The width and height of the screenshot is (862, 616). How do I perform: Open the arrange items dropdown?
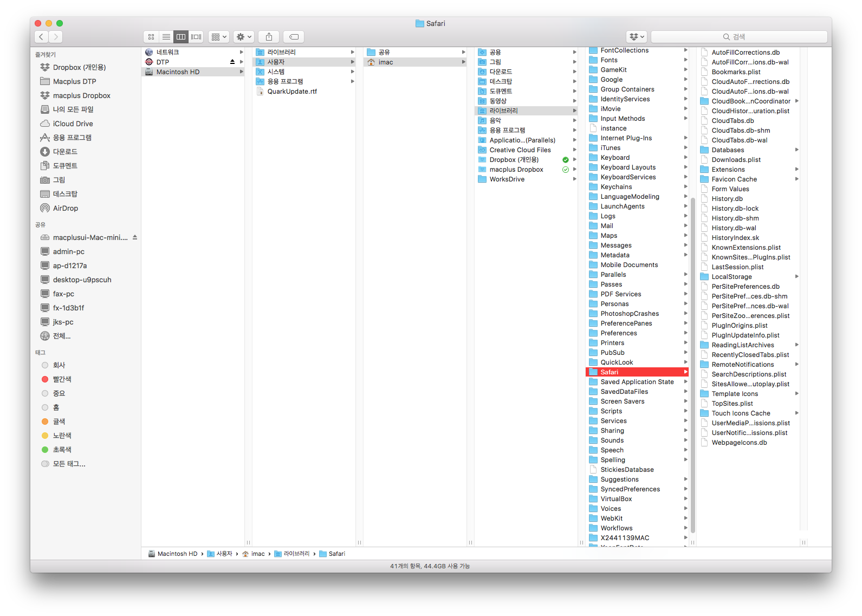pyautogui.click(x=219, y=37)
